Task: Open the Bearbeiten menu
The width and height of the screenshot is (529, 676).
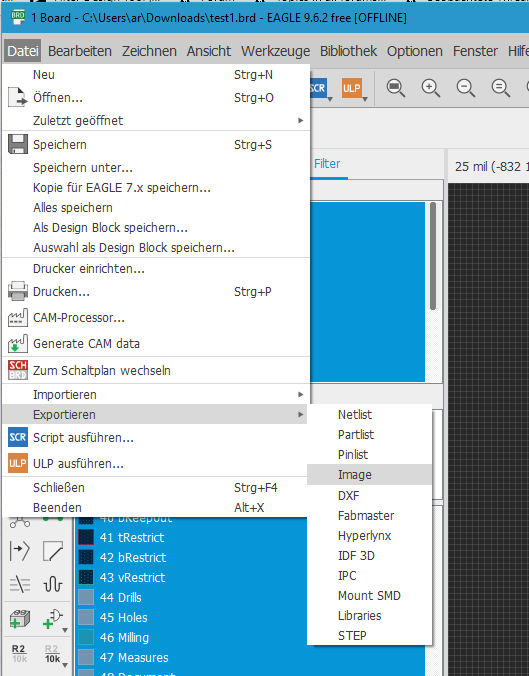Action: 80,51
